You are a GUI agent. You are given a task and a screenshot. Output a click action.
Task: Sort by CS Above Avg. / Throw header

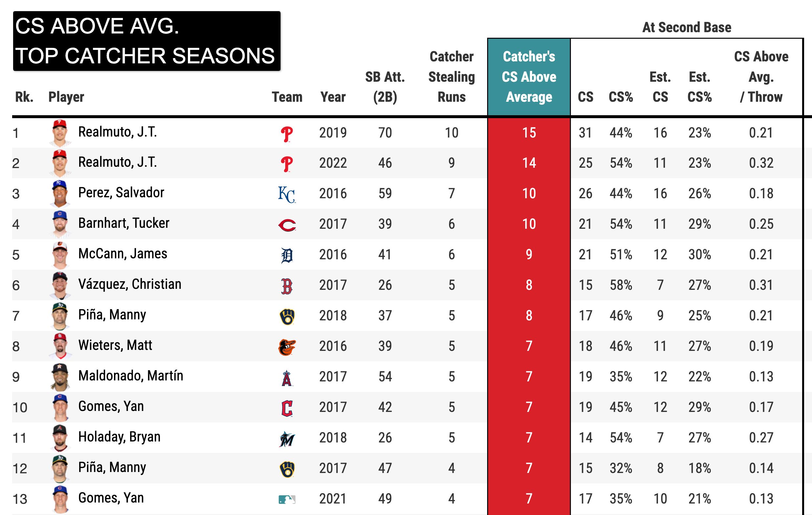(761, 77)
